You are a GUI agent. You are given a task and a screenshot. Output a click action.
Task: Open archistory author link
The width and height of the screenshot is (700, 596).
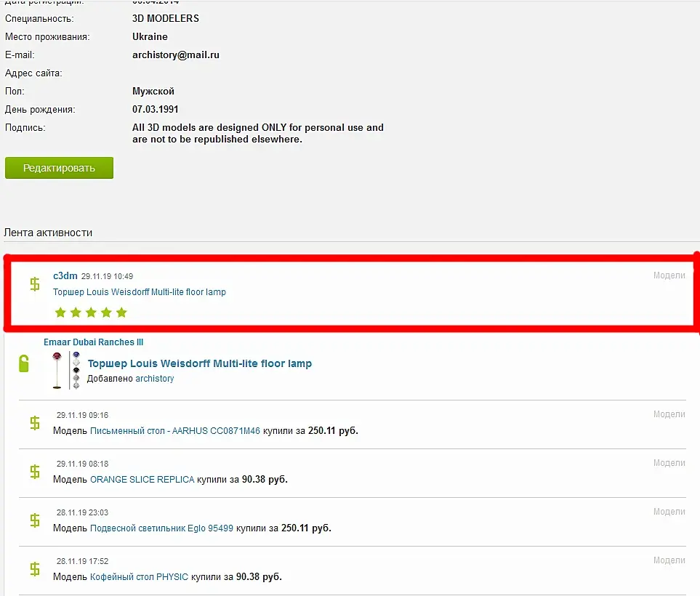[154, 379]
